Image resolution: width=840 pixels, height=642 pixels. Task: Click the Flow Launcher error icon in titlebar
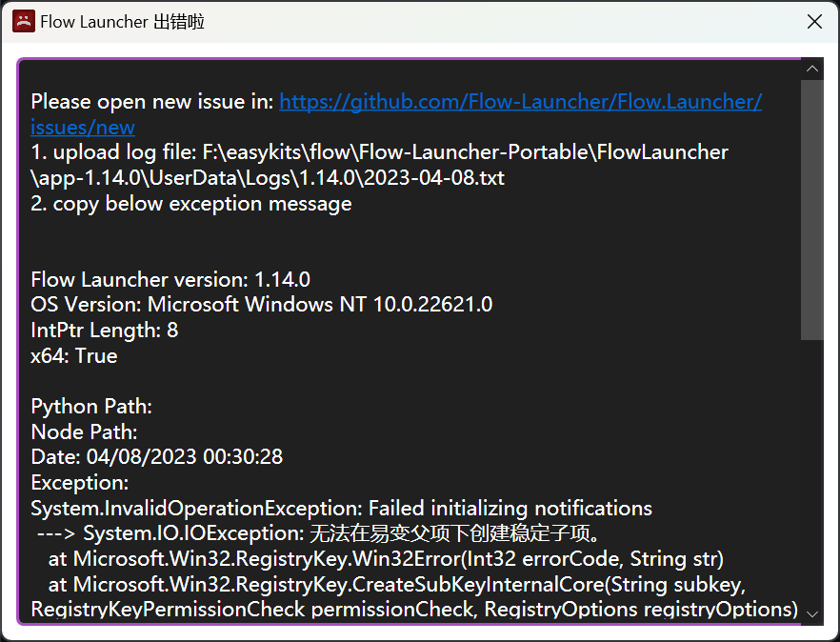click(x=22, y=21)
